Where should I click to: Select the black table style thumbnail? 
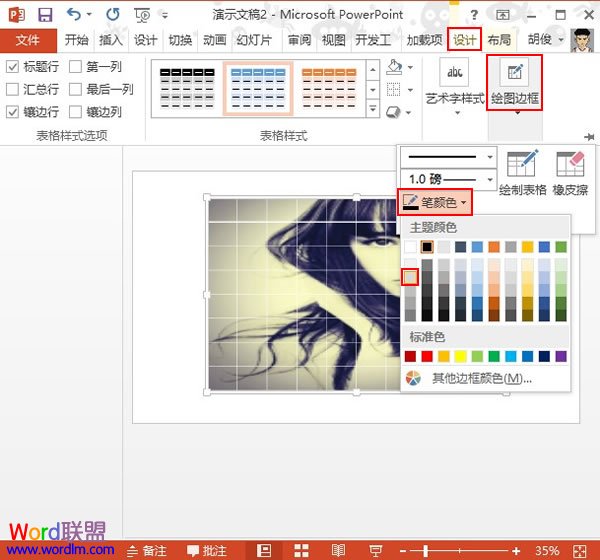click(x=187, y=89)
